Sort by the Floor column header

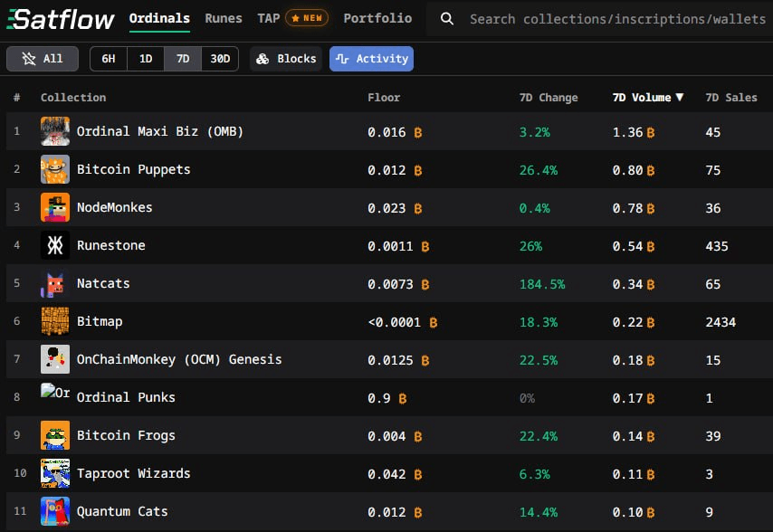384,98
